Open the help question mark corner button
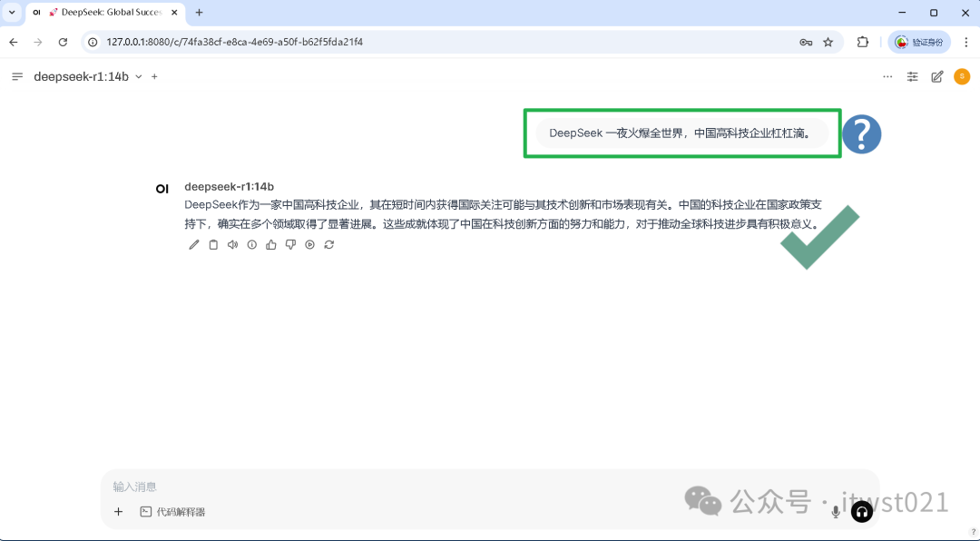Viewport: 980px width, 541px height. (x=973, y=532)
